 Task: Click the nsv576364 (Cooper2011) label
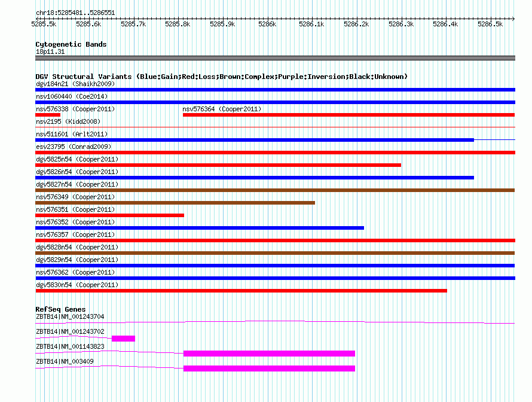click(x=222, y=109)
